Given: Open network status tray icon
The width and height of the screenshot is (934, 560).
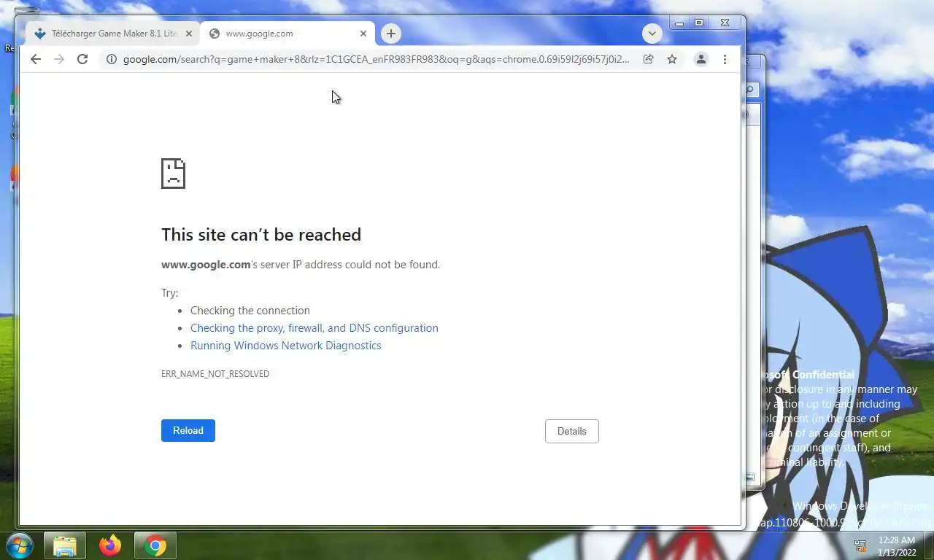Looking at the screenshot, I should pos(861,545).
